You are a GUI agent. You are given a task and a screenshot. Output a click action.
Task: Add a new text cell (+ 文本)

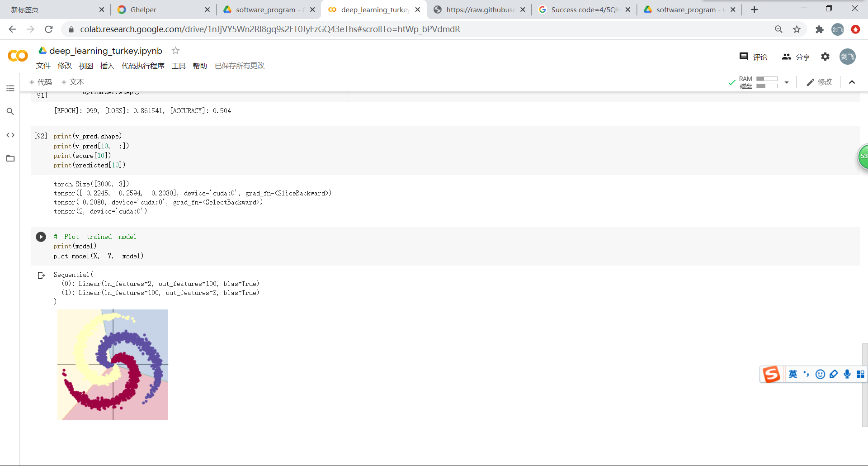tap(73, 82)
